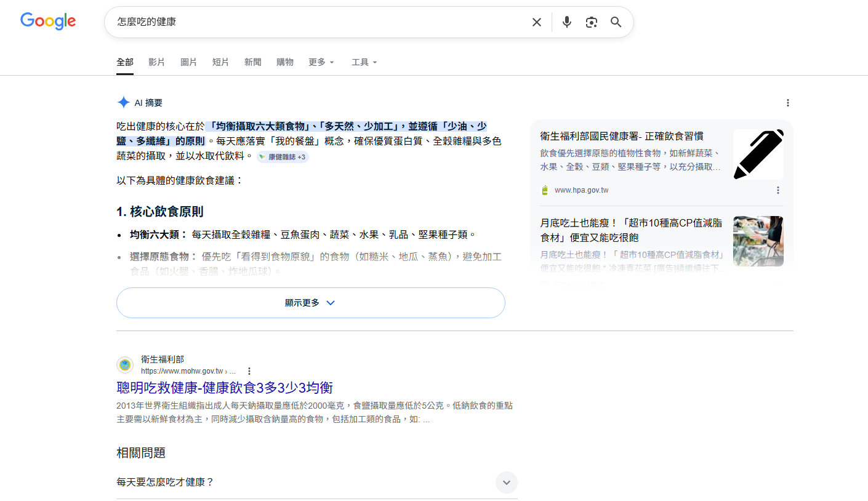This screenshot has width=868, height=501.
Task: Click the www.hpa.gov.tw source URL
Action: (x=582, y=190)
